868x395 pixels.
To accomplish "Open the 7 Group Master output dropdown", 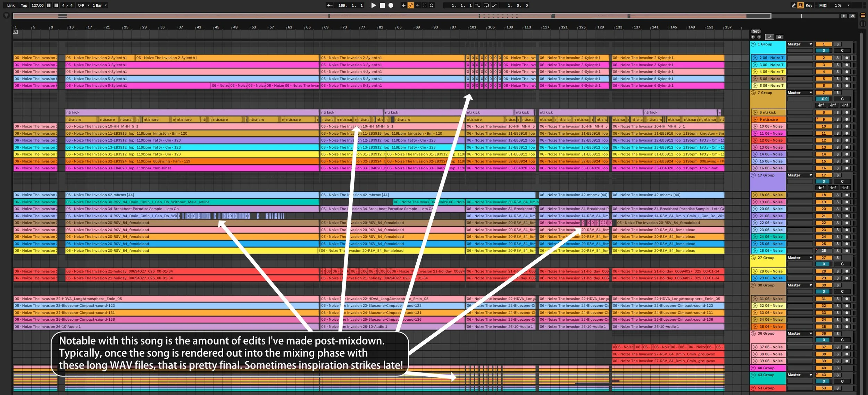I will (x=800, y=93).
